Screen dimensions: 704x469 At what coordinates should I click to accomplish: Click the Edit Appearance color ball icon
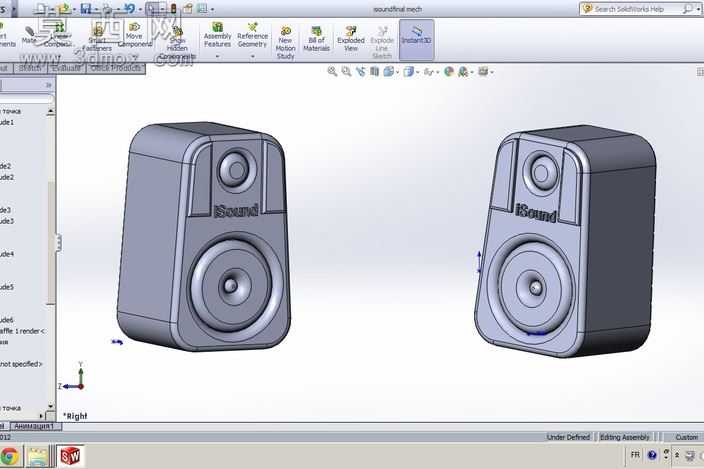click(449, 71)
